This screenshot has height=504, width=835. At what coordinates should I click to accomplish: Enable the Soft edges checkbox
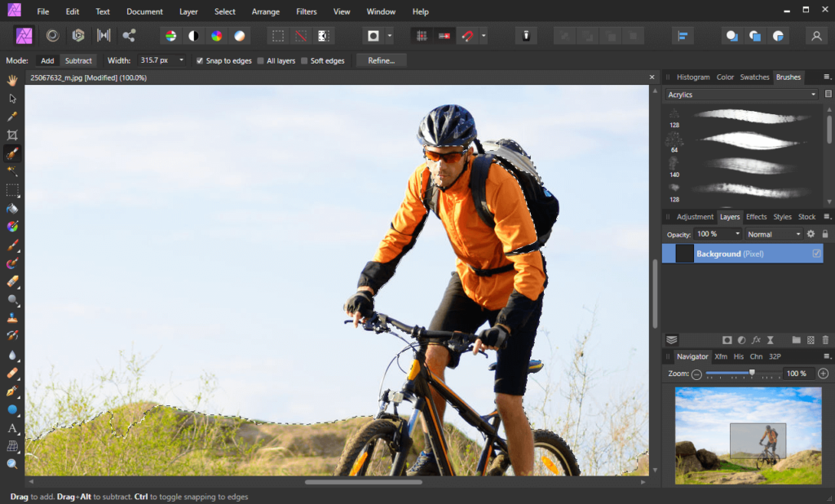(x=306, y=60)
